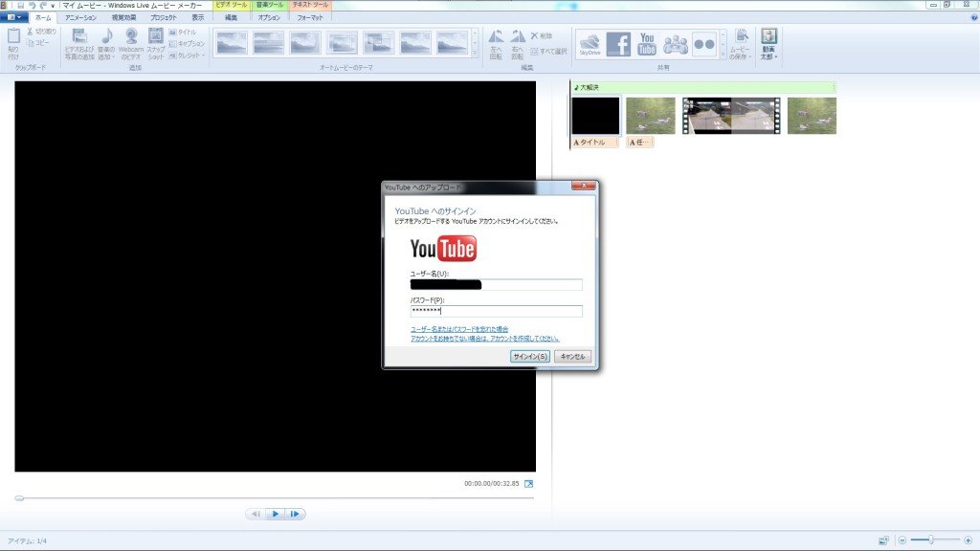Image resolution: width=980 pixels, height=551 pixels.
Task: Click the Save icon in quick access toolbar
Action: (20, 5)
